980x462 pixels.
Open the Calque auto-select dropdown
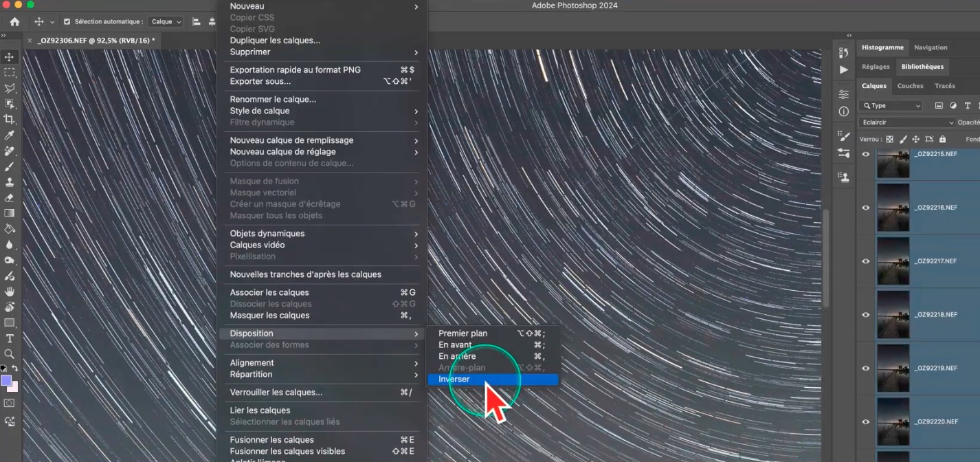coord(166,22)
